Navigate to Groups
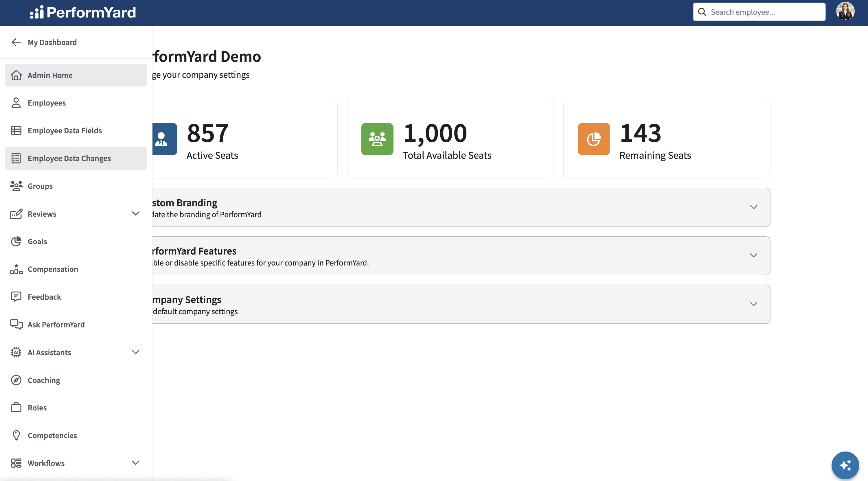The height and width of the screenshot is (481, 868). (x=76, y=186)
